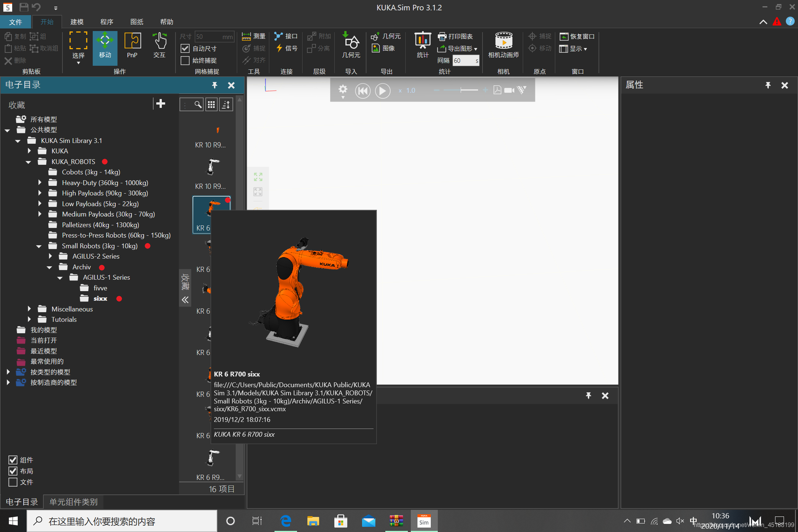The image size is (798, 532).
Task: Click 恢复窗口 restore windows button
Action: click(577, 36)
